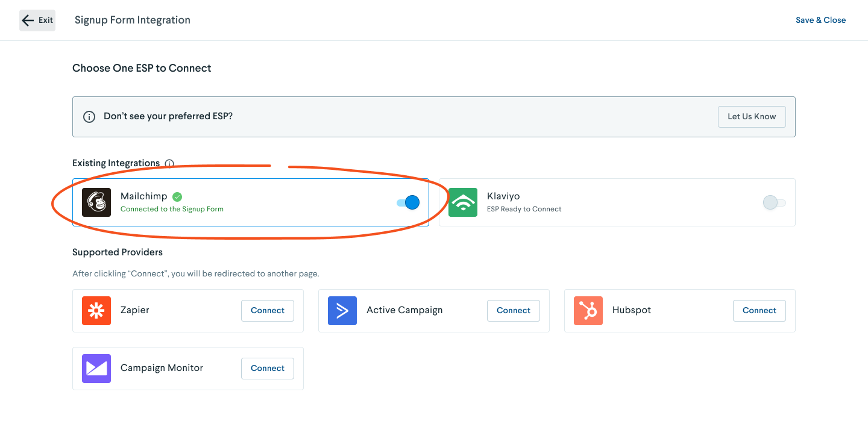Click the info icon in ESP banner
This screenshot has height=433, width=868.
[x=89, y=117]
